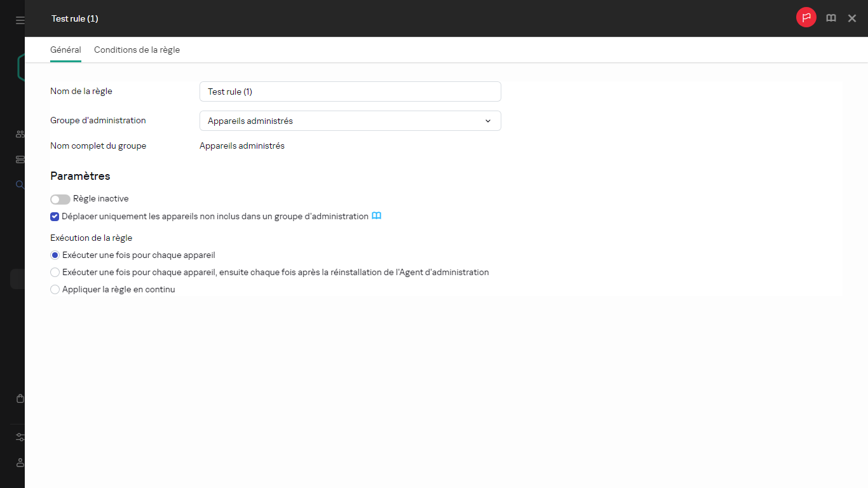The height and width of the screenshot is (488, 868).
Task: Select 'Appliquer la règle en continu' option
Action: click(x=55, y=290)
